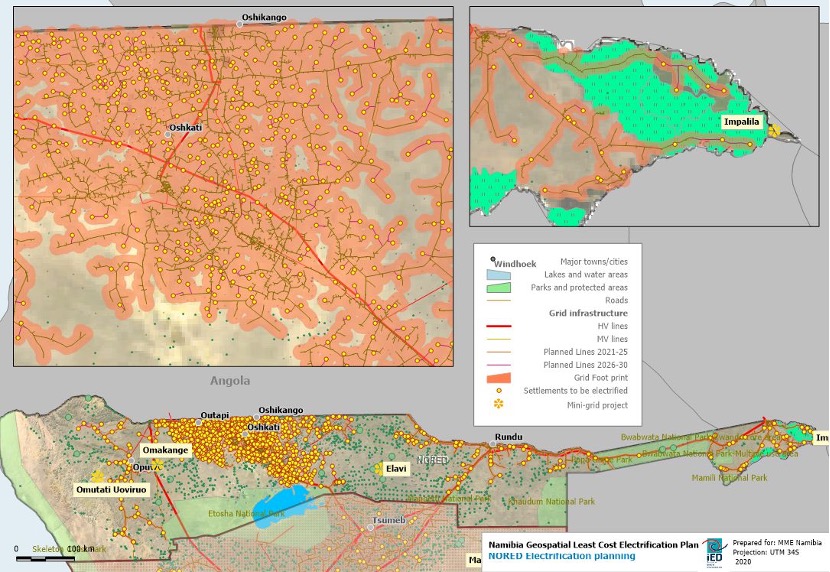Image resolution: width=830 pixels, height=572 pixels.
Task: Select the Omutati Uoviruo label
Action: click(x=111, y=490)
